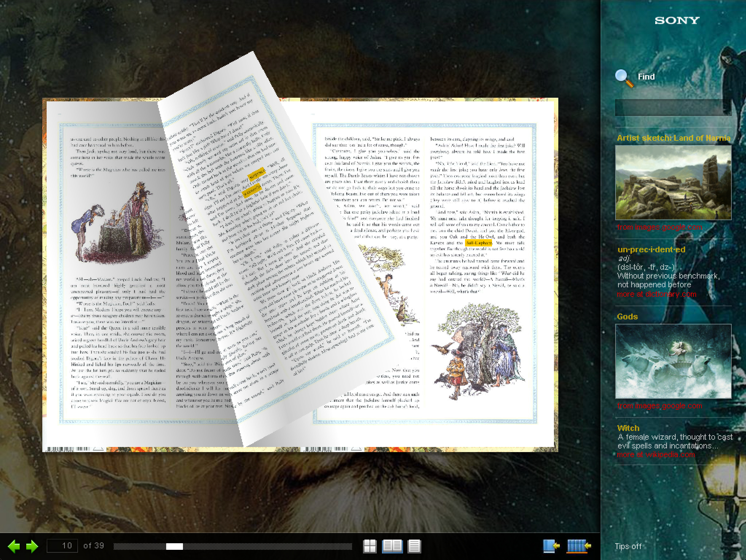Click the Find search text box
Image resolution: width=746 pixels, height=560 pixels.
click(x=673, y=108)
